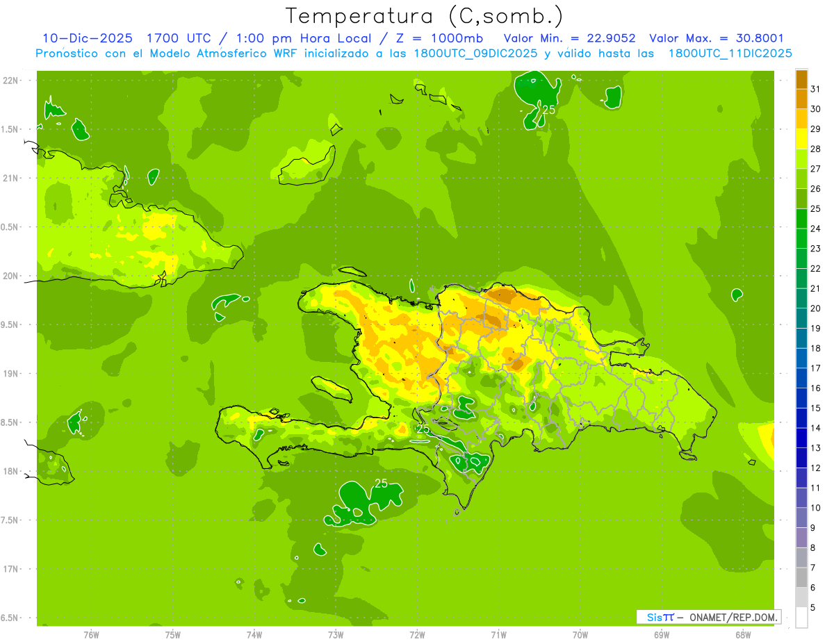
Task: Click the legend swatch between 25 and 26
Action: (801, 199)
